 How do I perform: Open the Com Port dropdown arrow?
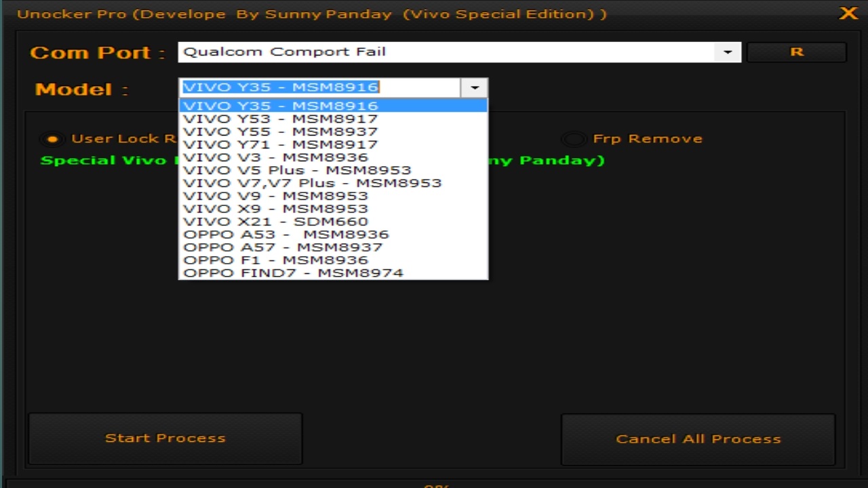point(728,52)
